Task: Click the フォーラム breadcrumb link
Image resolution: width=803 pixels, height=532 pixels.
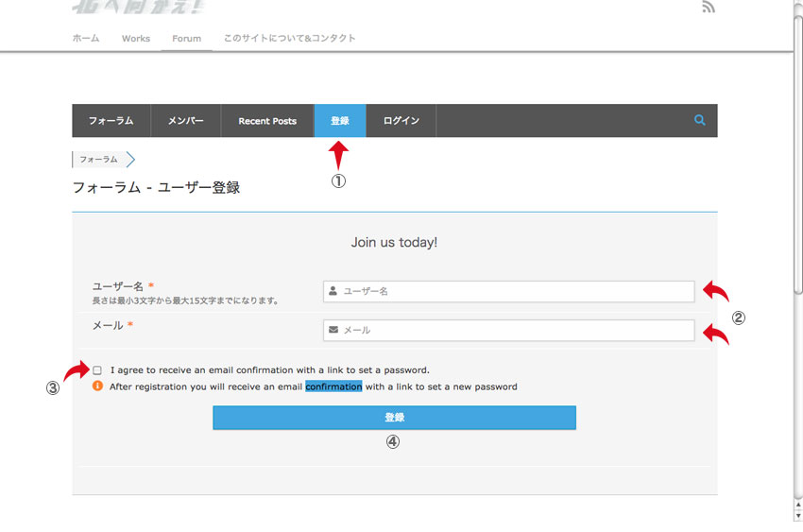Action: pos(98,160)
